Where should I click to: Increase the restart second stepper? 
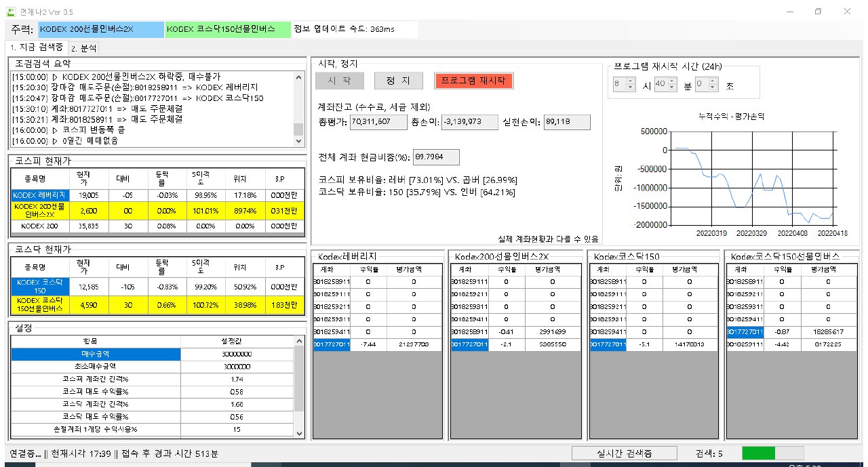(x=713, y=81)
